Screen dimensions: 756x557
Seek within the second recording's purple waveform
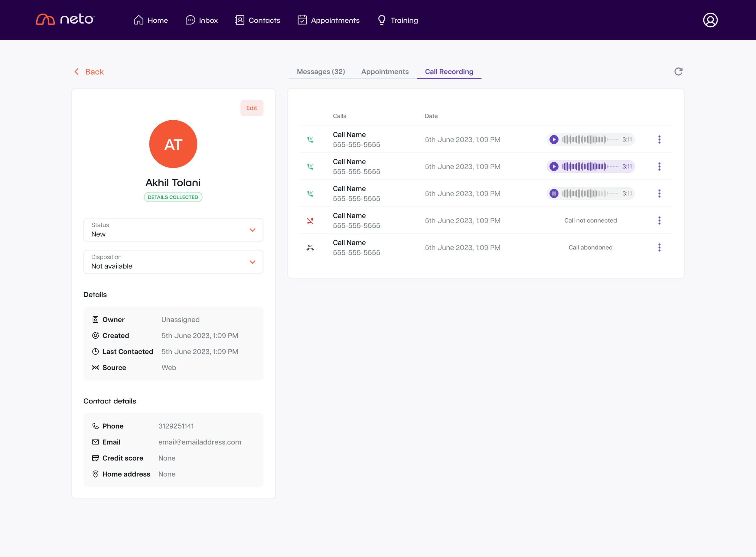point(590,167)
